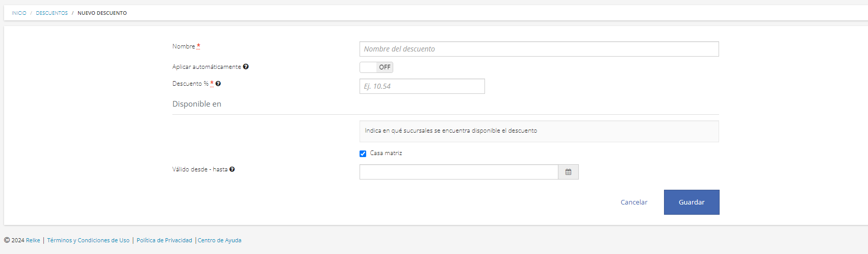868x254 pixels.
Task: Open Política de Privacidad link
Action: coord(164,240)
